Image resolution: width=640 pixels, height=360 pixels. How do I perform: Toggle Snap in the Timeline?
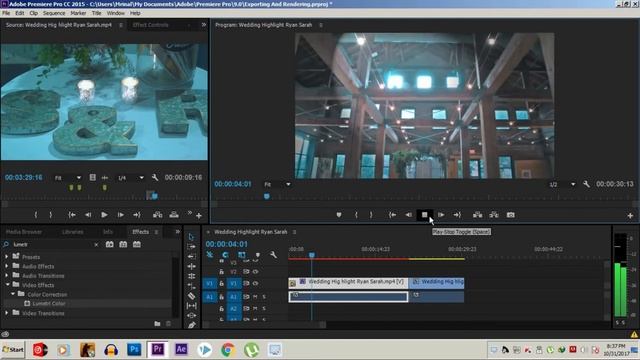(x=225, y=255)
